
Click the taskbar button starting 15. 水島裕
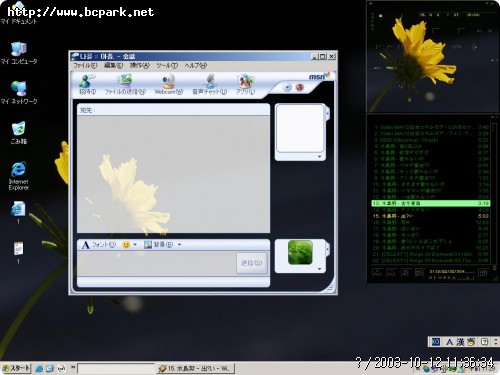pyautogui.click(x=196, y=369)
